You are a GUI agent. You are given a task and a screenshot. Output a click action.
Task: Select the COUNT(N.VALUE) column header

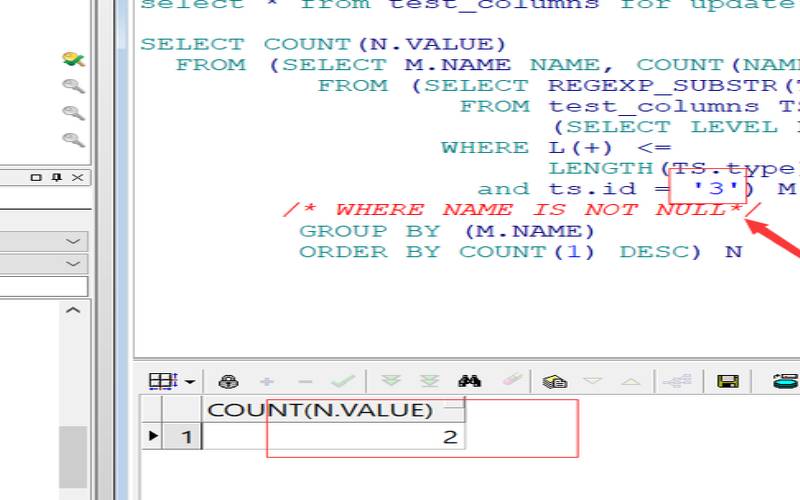point(320,410)
